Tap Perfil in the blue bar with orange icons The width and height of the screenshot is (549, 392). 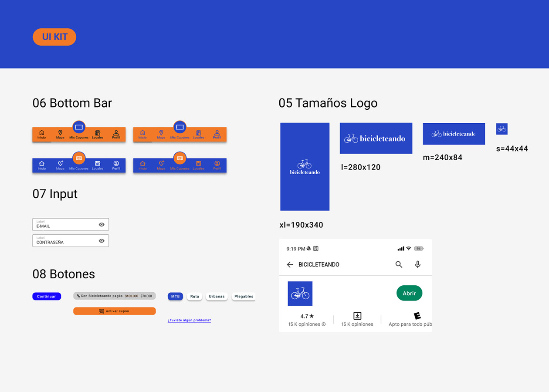(217, 166)
